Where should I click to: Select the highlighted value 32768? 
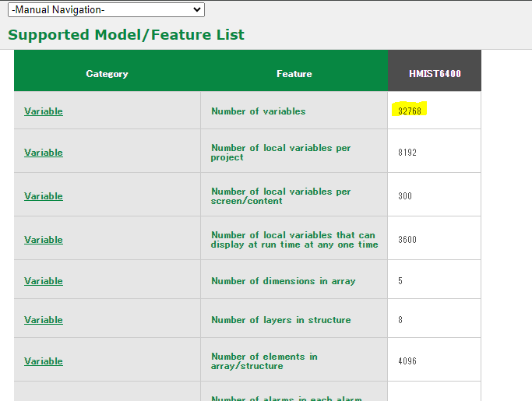click(410, 111)
